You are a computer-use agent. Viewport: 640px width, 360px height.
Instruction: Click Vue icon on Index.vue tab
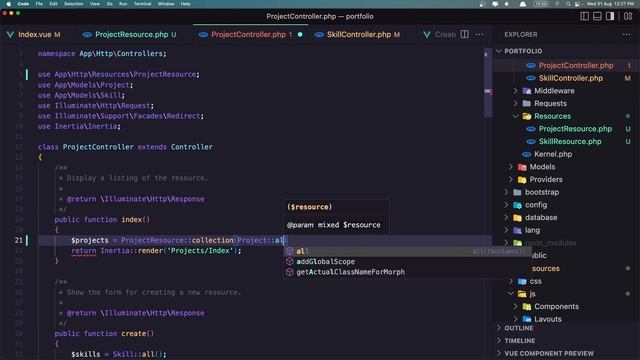(x=10, y=35)
